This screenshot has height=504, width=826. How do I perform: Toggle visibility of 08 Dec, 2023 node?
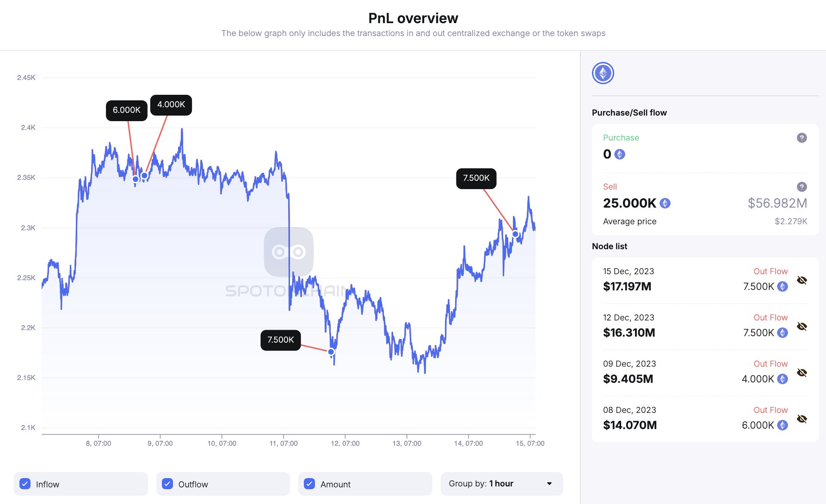click(x=802, y=419)
